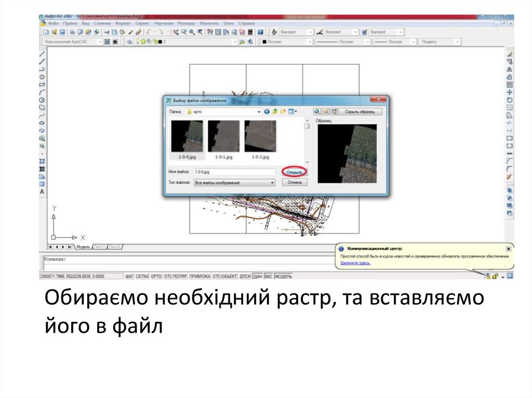Image resolution: width=532 pixels, height=398 pixels.
Task: Select the Multiline Text 'A' tool
Action: click(42, 191)
